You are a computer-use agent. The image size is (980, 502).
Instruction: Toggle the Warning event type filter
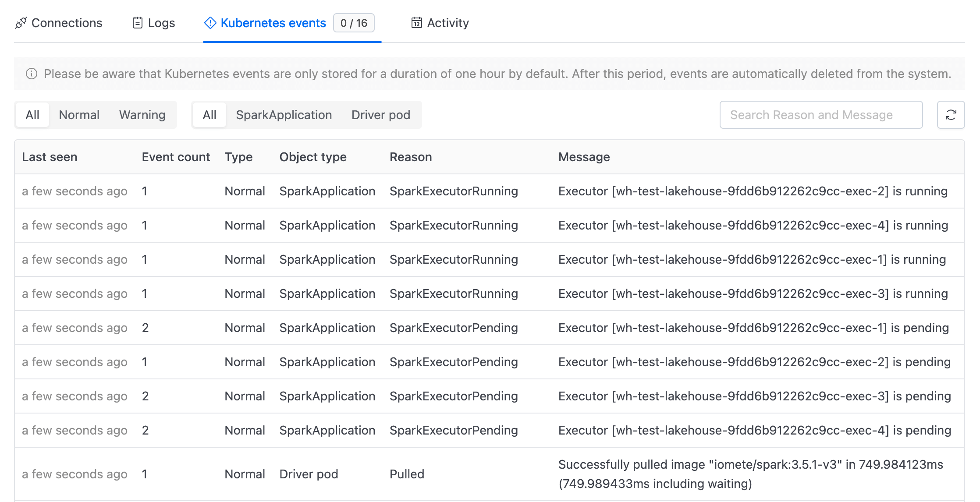point(142,115)
